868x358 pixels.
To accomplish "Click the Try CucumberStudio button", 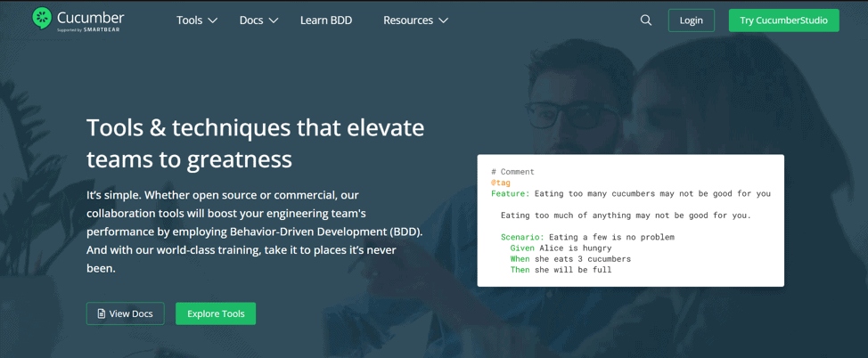I will click(x=783, y=20).
